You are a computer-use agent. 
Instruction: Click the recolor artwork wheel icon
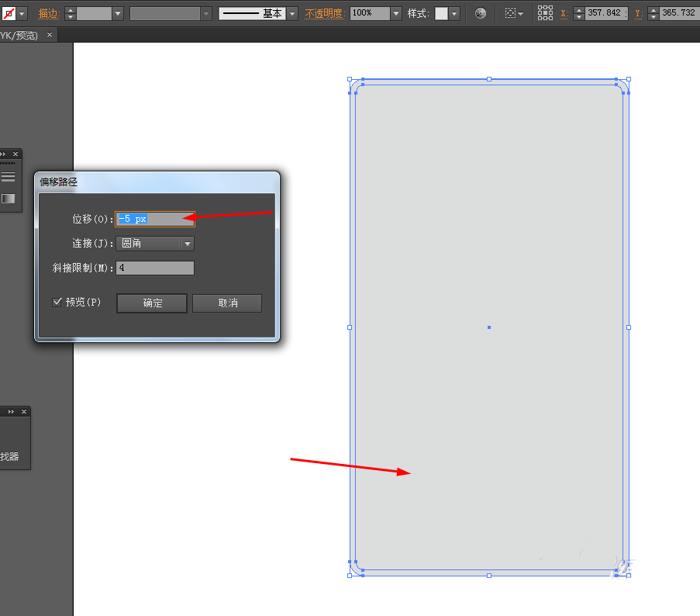tap(481, 13)
